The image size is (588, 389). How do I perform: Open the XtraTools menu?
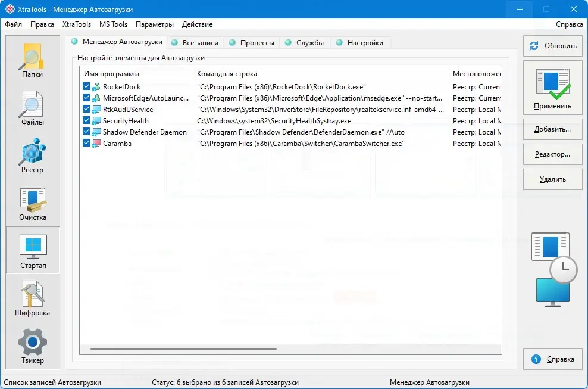pyautogui.click(x=77, y=24)
